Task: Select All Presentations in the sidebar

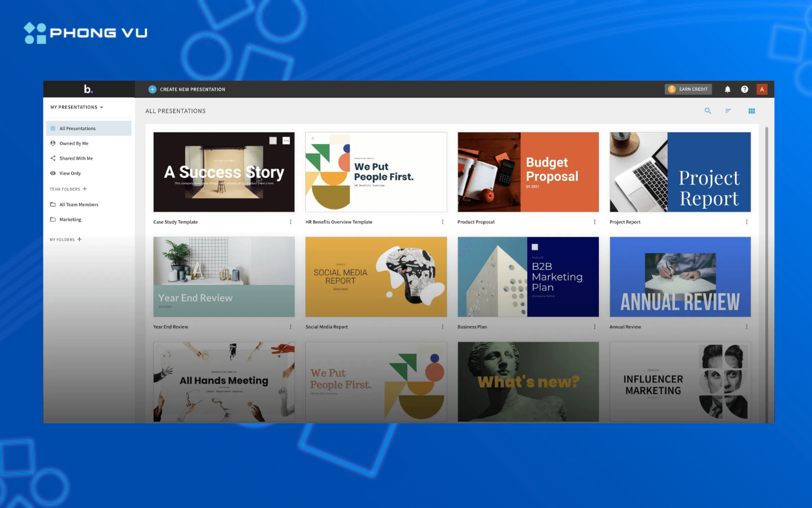Action: pyautogui.click(x=78, y=128)
